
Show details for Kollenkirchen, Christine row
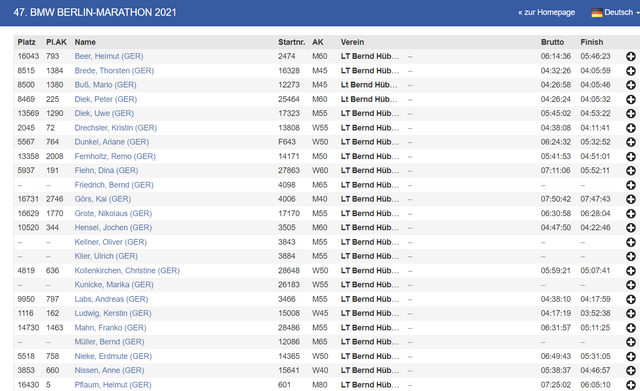point(631,271)
